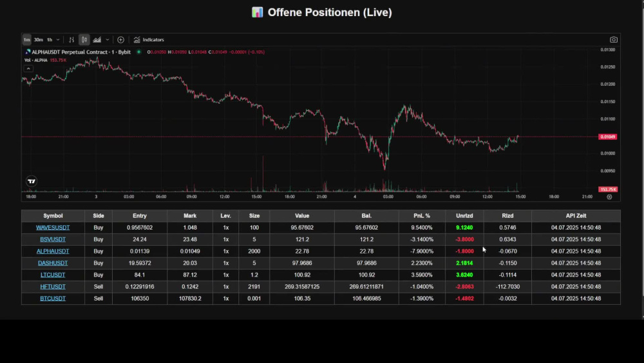The image size is (644, 363).
Task: Click DASHUSDT unrealized value 2.1814
Action: (x=464, y=263)
